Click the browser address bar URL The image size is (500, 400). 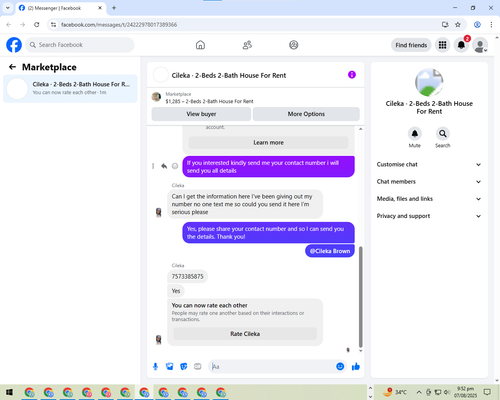coord(119,25)
